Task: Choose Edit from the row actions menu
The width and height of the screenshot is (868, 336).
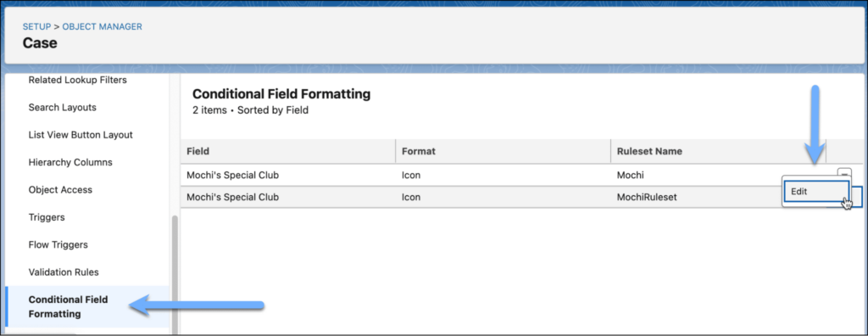Action: pyautogui.click(x=816, y=191)
